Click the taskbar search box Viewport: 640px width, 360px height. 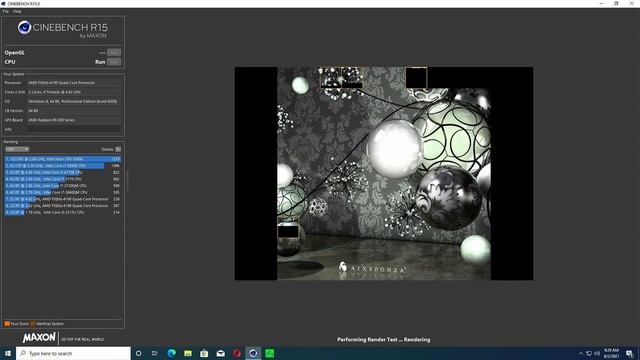[73, 353]
